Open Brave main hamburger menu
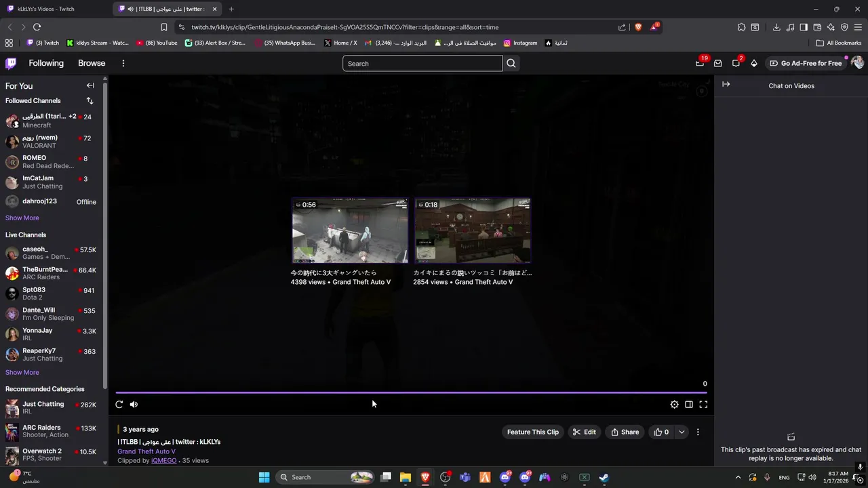This screenshot has height=488, width=868. [x=858, y=27]
